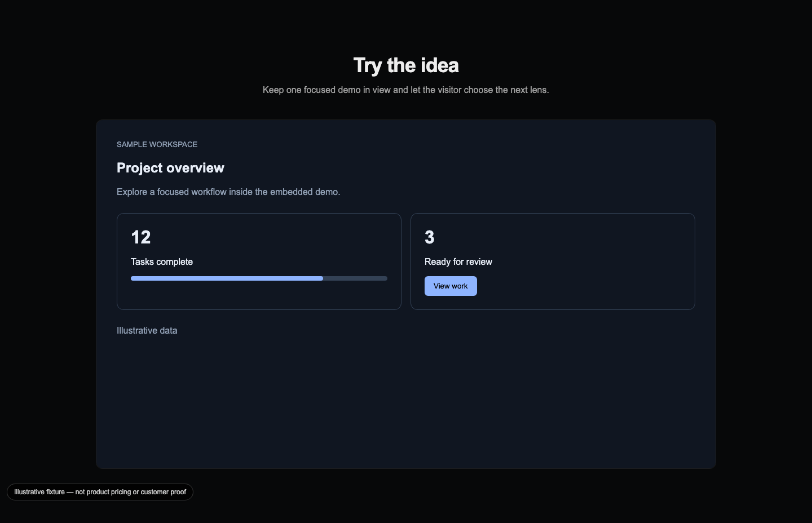Click the 'Illustrative data' caption
Image resolution: width=812 pixels, height=523 pixels.
147,330
